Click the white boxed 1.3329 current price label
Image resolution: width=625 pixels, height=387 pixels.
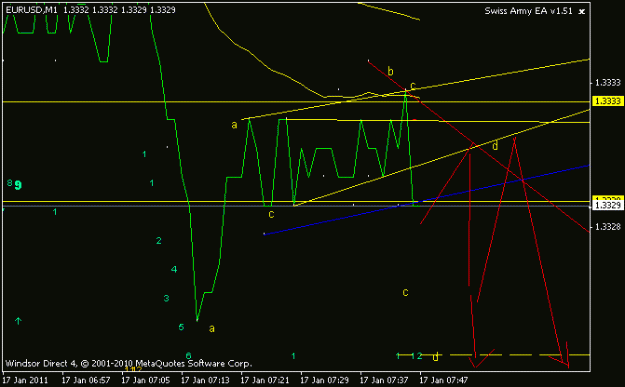click(607, 205)
